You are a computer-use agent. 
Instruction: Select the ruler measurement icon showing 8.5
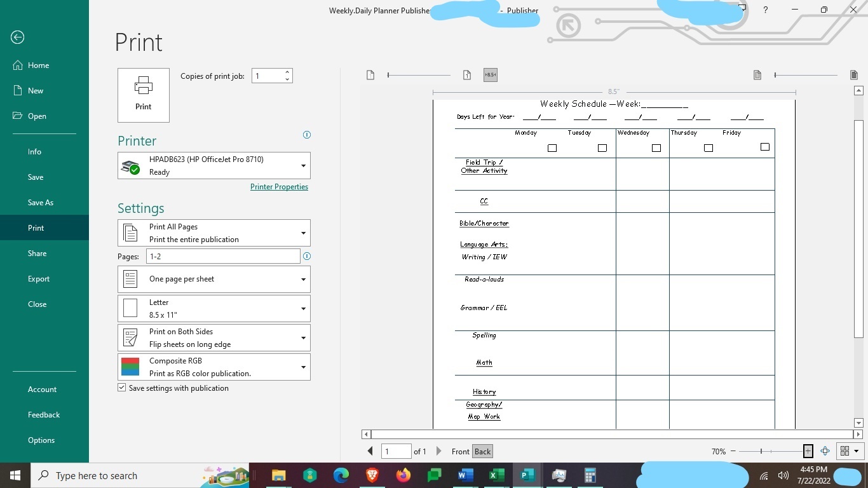490,74
